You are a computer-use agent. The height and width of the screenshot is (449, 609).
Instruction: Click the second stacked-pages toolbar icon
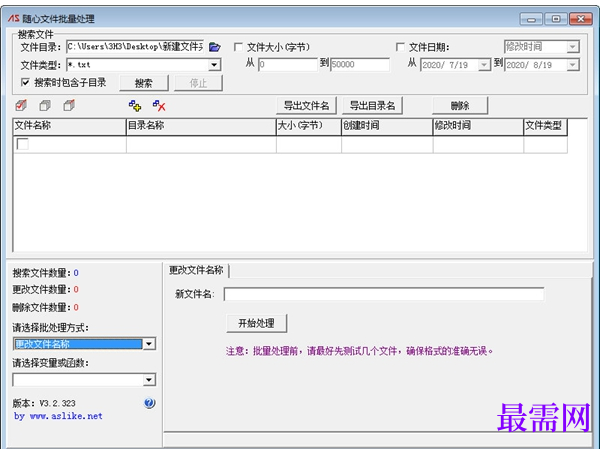pyautogui.click(x=45, y=105)
